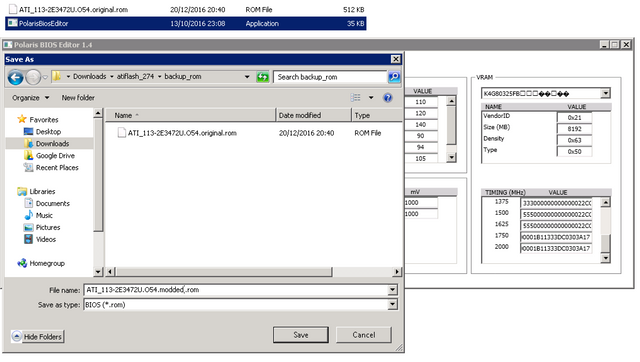Click the 1500 MHz timing value field
Image resolution: width=640 pixels, height=362 pixels.
tap(556, 214)
